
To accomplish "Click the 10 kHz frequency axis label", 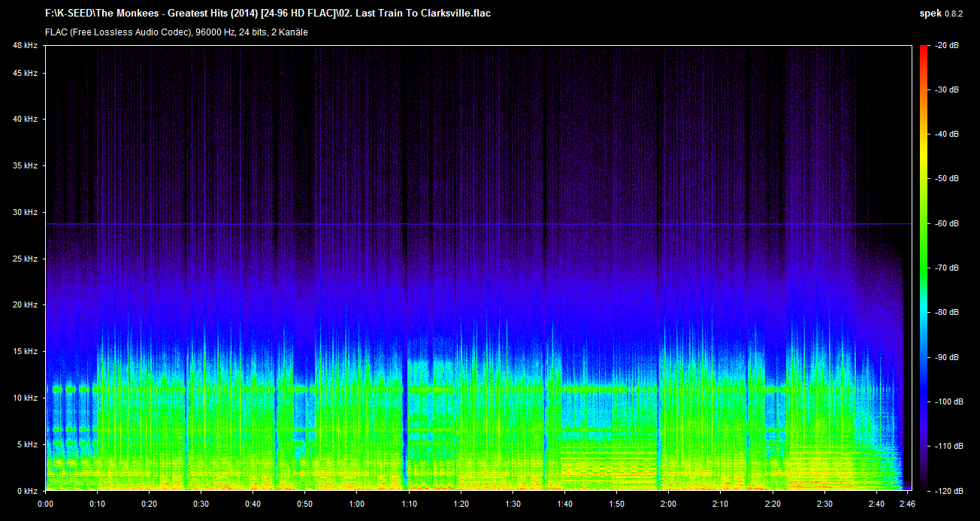I will pyautogui.click(x=25, y=398).
